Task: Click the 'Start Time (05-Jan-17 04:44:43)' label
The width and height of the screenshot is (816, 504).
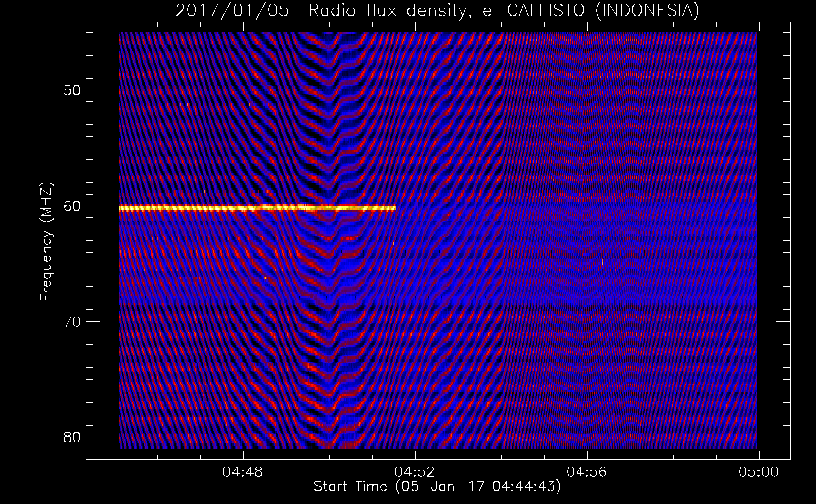Action: pos(437,487)
